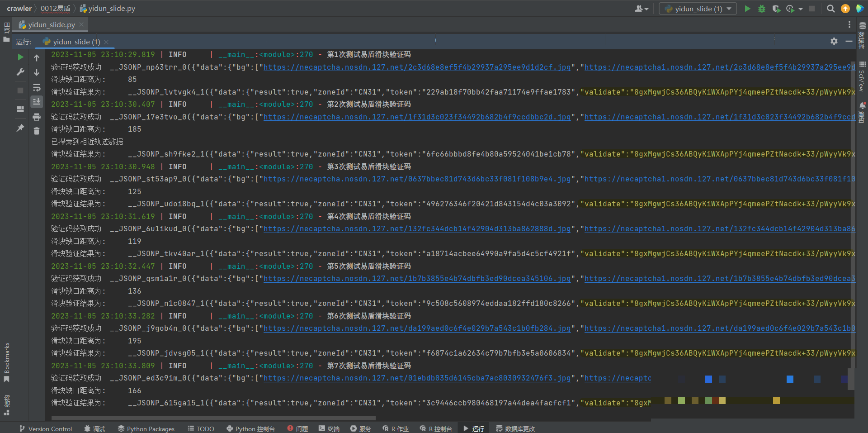Switch to the yidun_slide.py editor tab
The image size is (868, 433).
[x=51, y=24]
